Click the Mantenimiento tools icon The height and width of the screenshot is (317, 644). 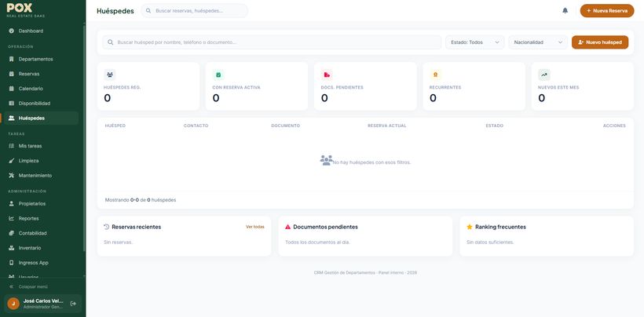coord(11,176)
